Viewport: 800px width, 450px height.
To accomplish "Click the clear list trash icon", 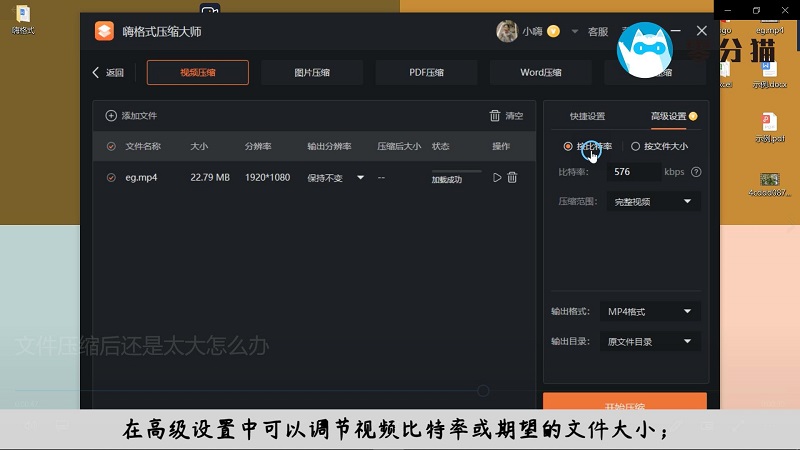I will click(x=495, y=116).
